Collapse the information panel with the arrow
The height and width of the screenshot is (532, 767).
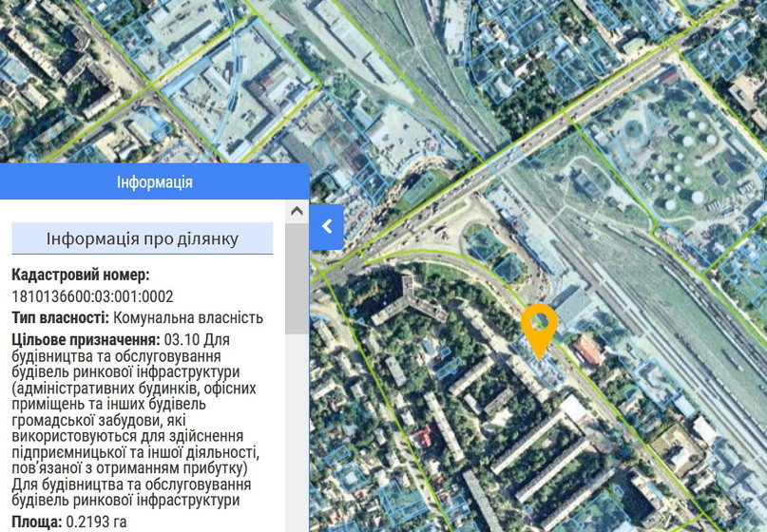[326, 226]
